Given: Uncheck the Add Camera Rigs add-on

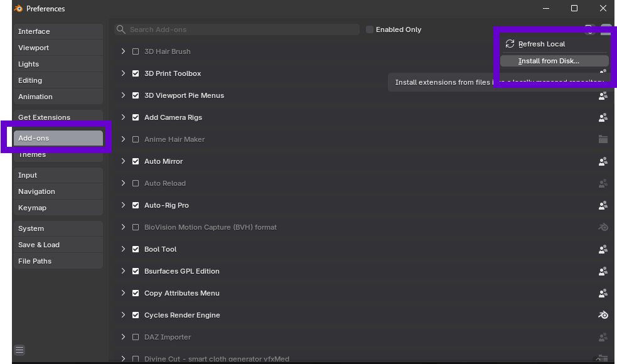Looking at the screenshot, I should (136, 117).
